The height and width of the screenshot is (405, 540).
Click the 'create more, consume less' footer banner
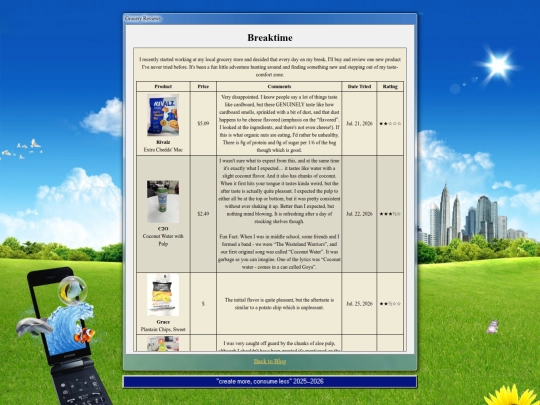click(270, 382)
